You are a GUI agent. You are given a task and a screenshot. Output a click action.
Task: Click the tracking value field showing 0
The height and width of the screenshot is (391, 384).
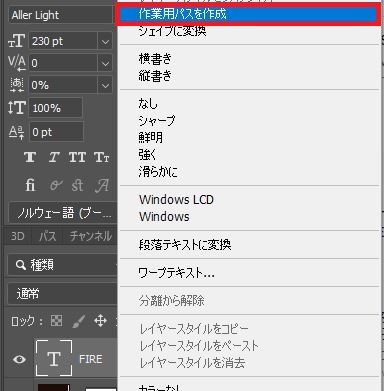coord(63,63)
